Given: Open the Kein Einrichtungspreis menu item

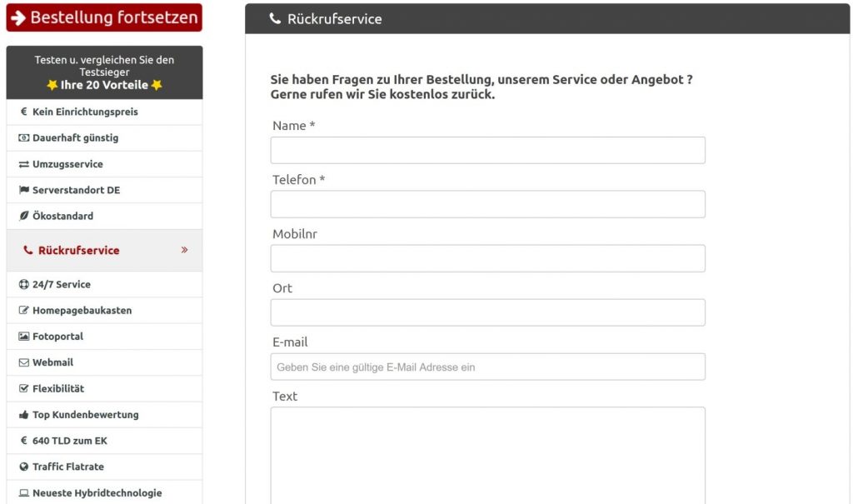Looking at the screenshot, I should pyautogui.click(x=104, y=112).
